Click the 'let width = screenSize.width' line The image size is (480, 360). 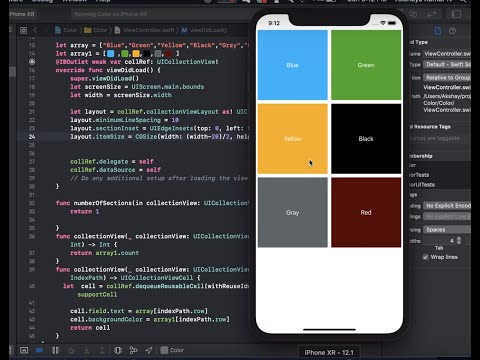pyautogui.click(x=121, y=95)
